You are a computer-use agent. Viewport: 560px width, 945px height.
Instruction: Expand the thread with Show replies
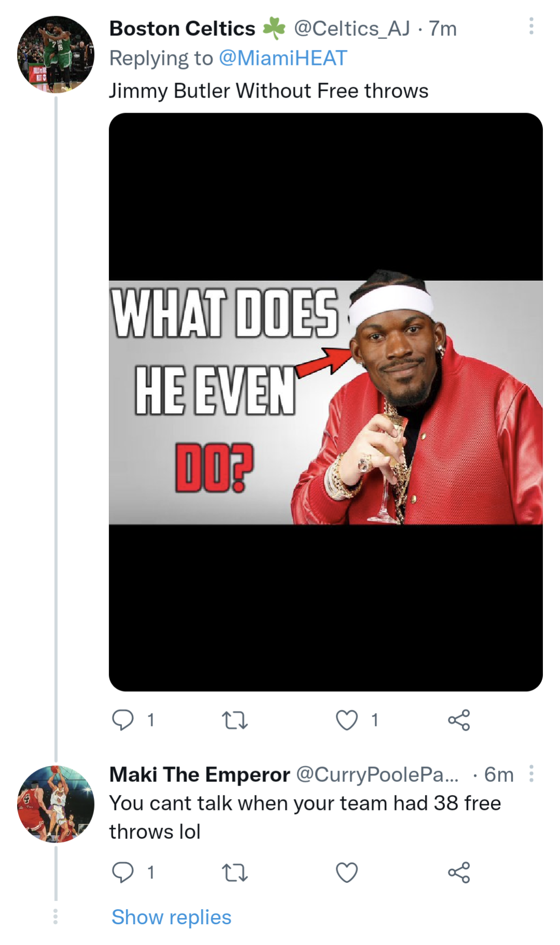[171, 917]
